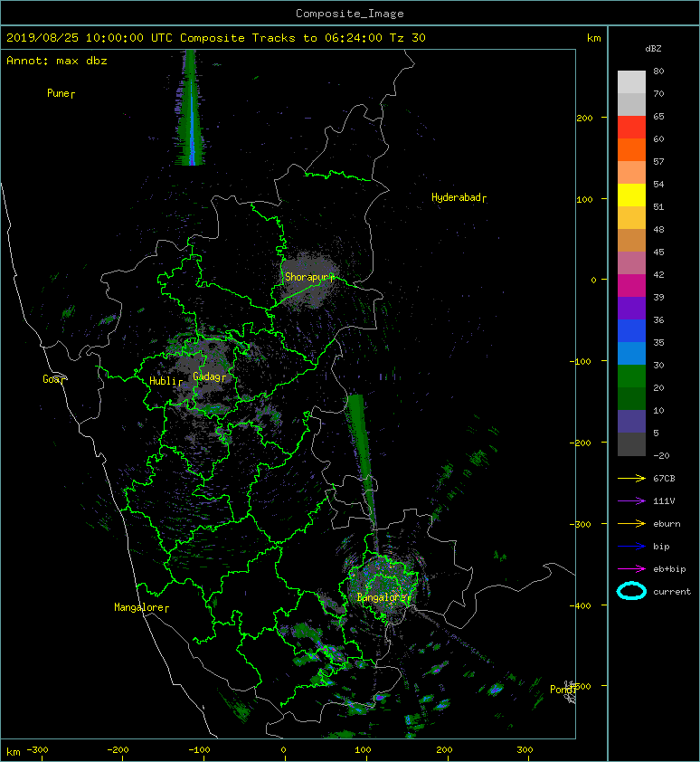Click the eb+bip magenta arrow legend icon
Image resolution: width=700 pixels, height=762 pixels.
[631, 568]
